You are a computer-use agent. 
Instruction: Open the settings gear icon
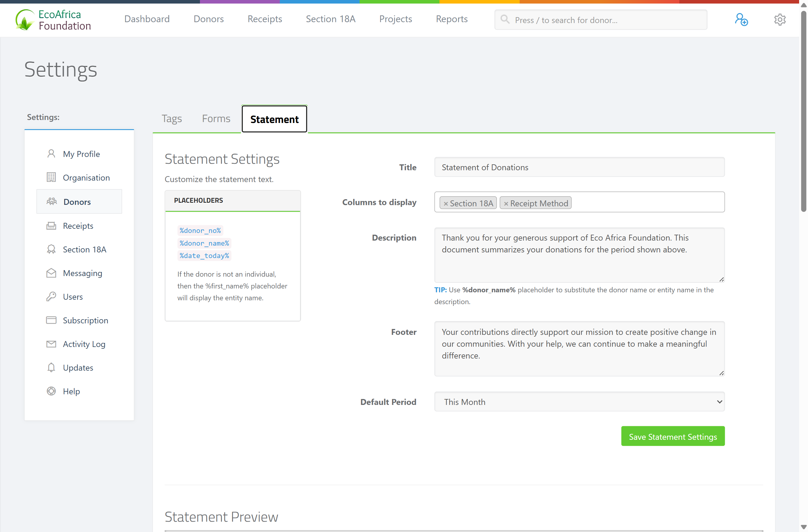[x=780, y=20]
